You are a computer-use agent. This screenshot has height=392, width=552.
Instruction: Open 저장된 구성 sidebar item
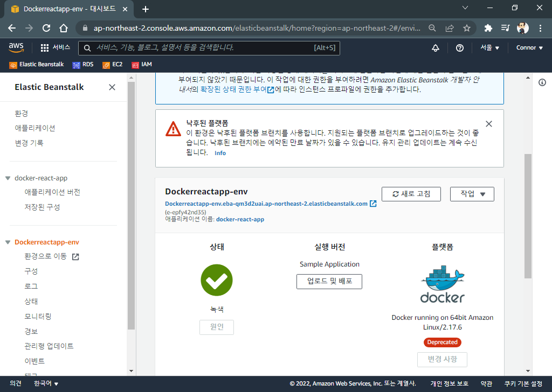42,207
